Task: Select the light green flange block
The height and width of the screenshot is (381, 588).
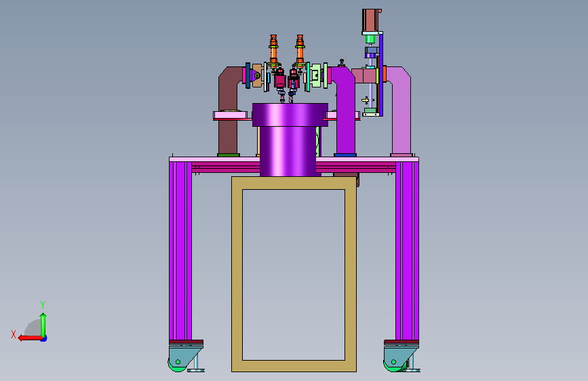Action: point(316,76)
